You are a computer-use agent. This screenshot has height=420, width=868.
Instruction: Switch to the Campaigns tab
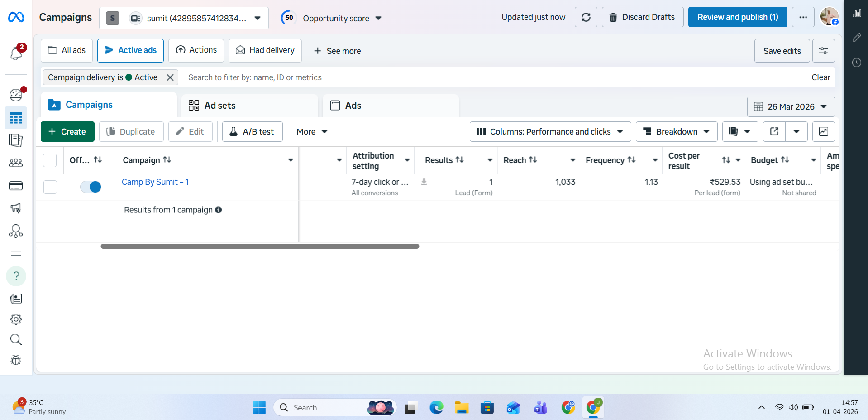(109, 105)
